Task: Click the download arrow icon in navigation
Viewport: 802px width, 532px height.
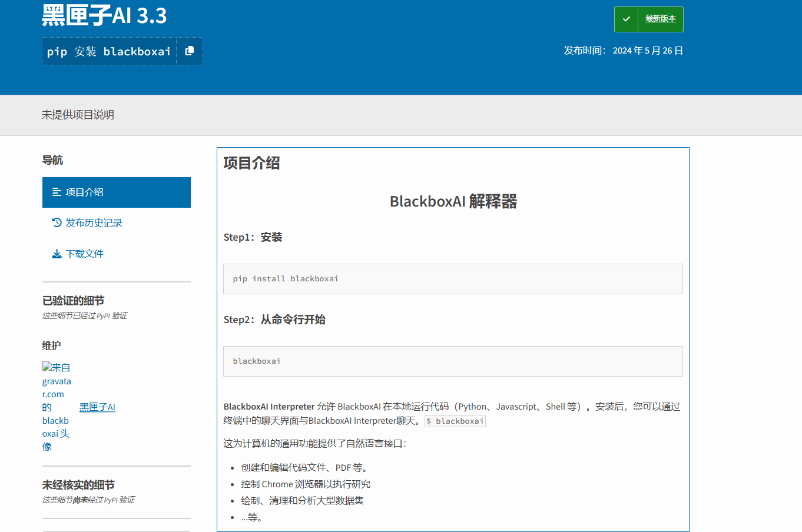Action: (57, 254)
